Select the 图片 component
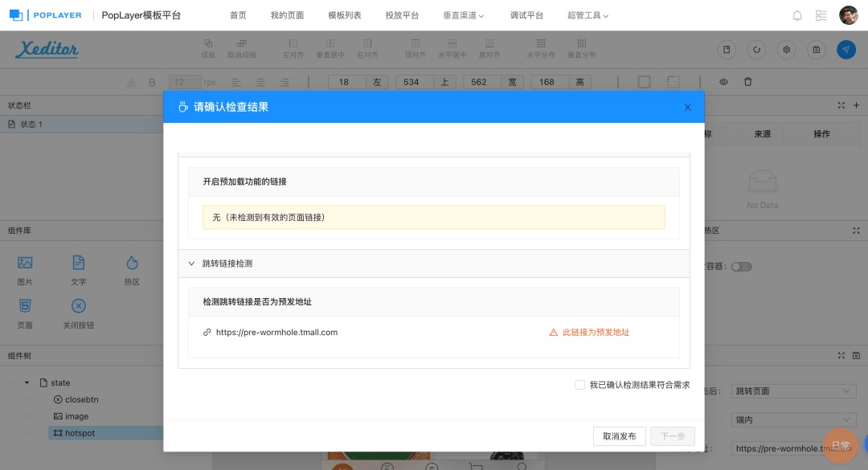This screenshot has width=868, height=470. pyautogui.click(x=25, y=270)
